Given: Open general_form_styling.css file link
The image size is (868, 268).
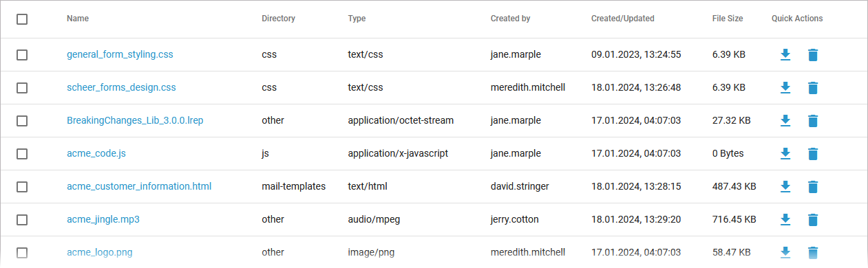Looking at the screenshot, I should coord(120,54).
